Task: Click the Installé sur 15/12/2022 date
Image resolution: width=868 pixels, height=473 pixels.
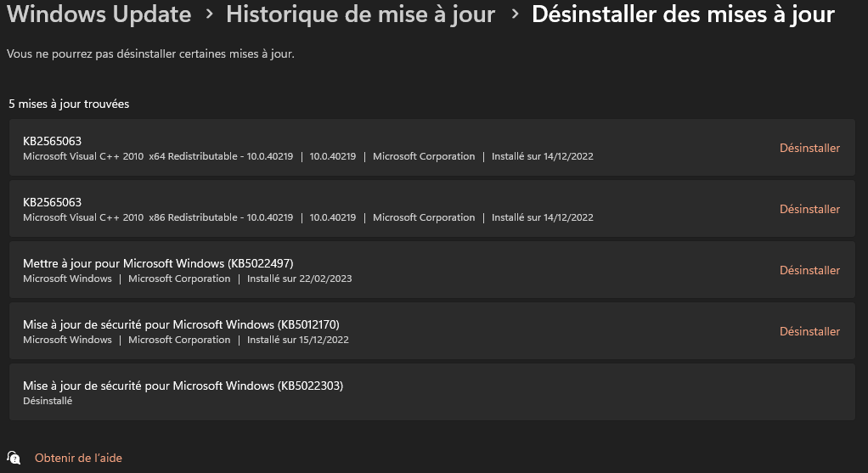Action: pos(298,340)
